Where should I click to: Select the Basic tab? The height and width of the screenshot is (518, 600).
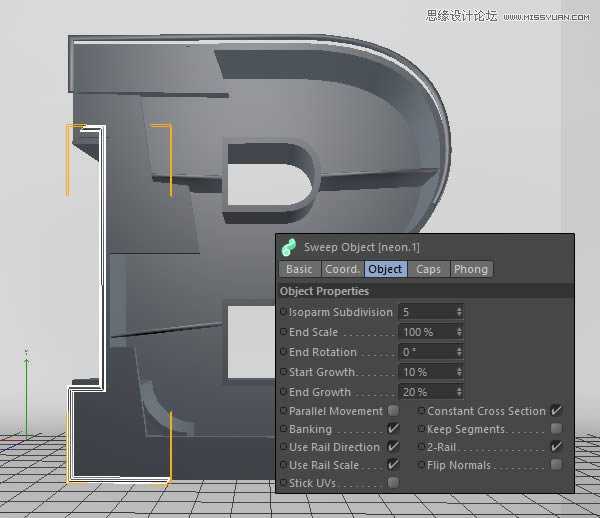299,269
